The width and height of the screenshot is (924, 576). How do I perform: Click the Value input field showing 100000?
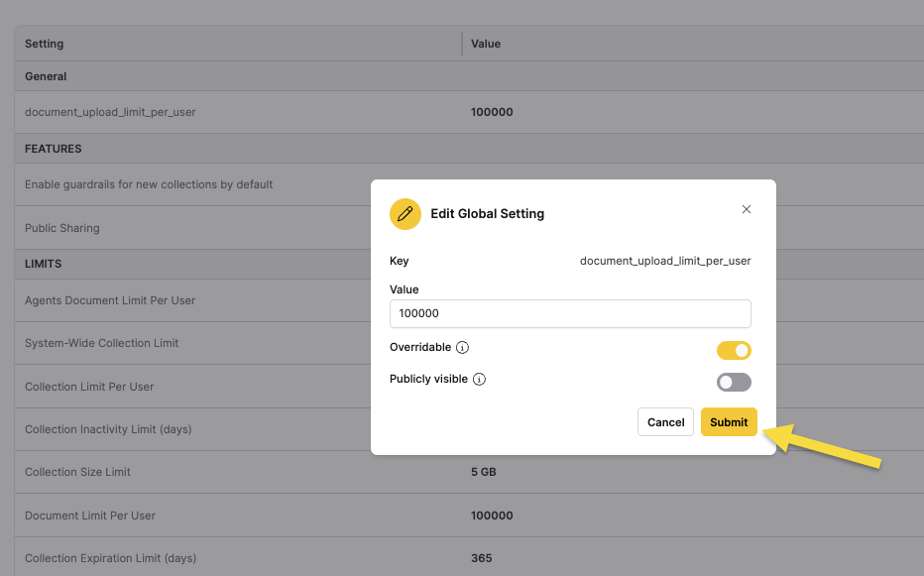tap(570, 313)
